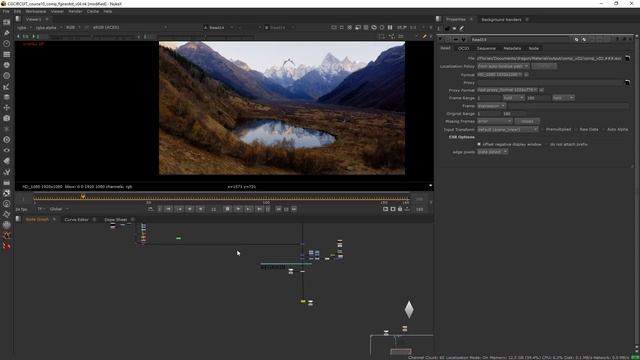Click the play backward button

click(x=200, y=209)
